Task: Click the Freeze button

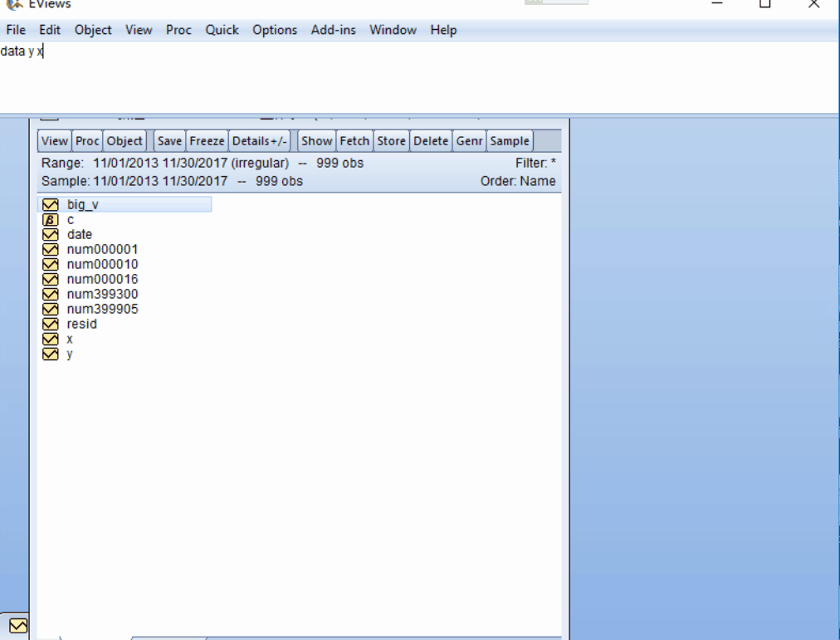Action: [x=206, y=140]
